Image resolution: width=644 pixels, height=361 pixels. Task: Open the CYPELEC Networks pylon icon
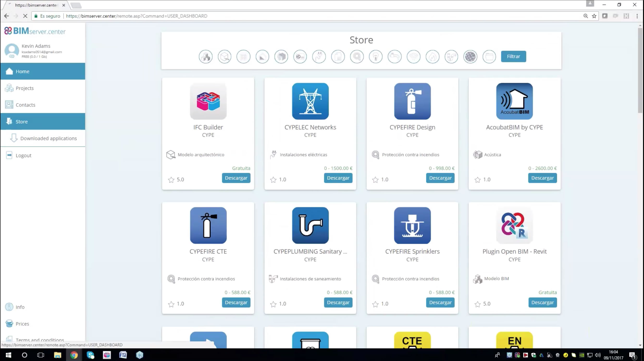click(310, 101)
